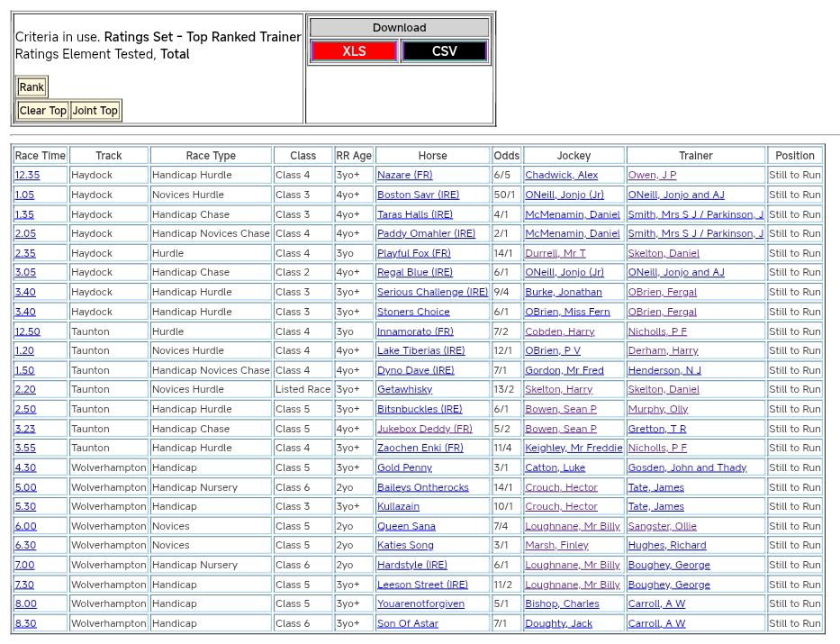The height and width of the screenshot is (644, 840).
Task: Open jockey Doughty, Jack link
Action: tap(558, 623)
